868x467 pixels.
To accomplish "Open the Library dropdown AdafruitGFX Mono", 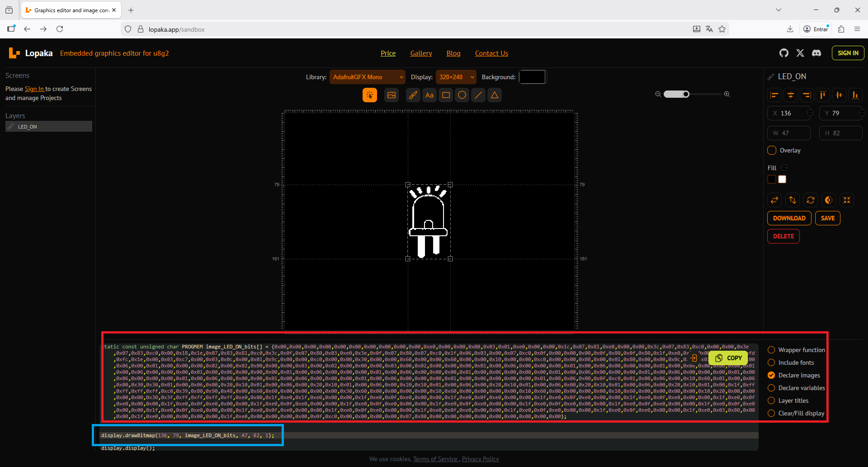I will [x=367, y=77].
